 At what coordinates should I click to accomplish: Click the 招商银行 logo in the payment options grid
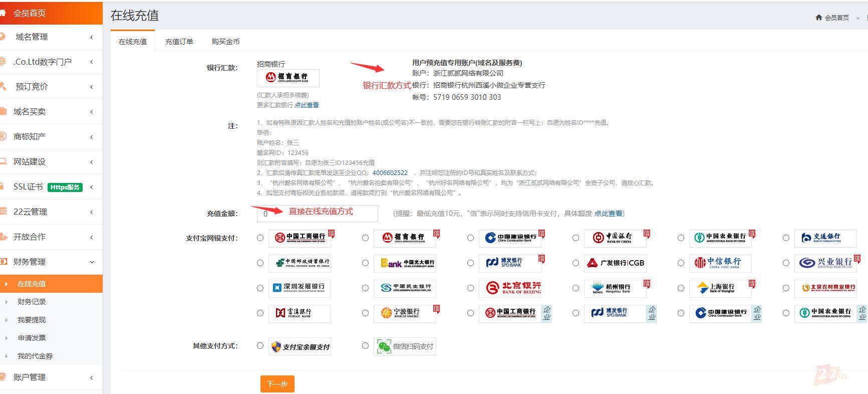pyautogui.click(x=405, y=238)
